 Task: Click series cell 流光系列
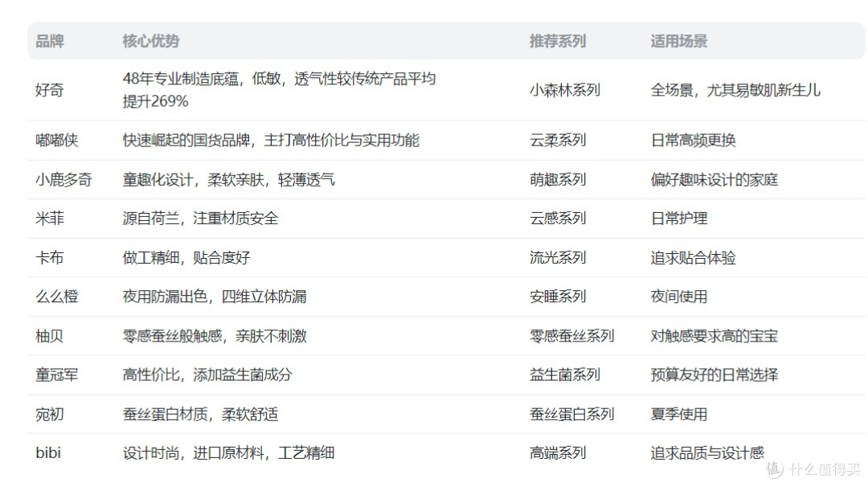coord(558,257)
